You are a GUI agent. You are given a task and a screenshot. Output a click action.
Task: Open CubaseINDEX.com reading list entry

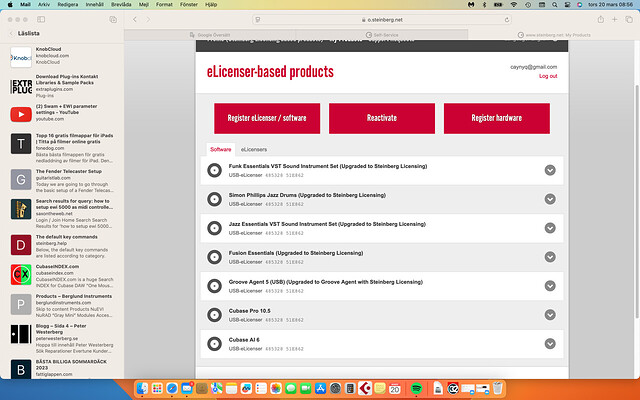61,276
